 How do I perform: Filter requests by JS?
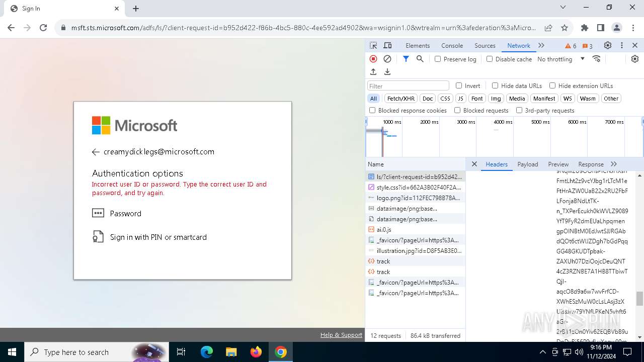pos(460,99)
